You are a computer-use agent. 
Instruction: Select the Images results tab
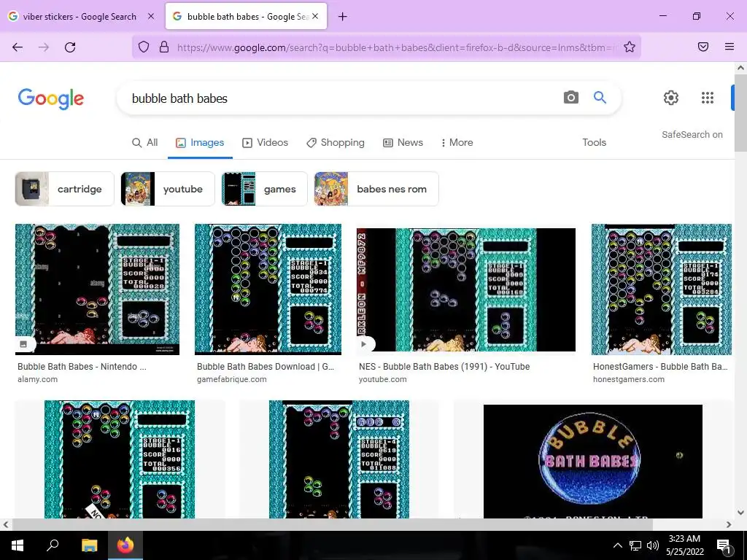(200, 142)
